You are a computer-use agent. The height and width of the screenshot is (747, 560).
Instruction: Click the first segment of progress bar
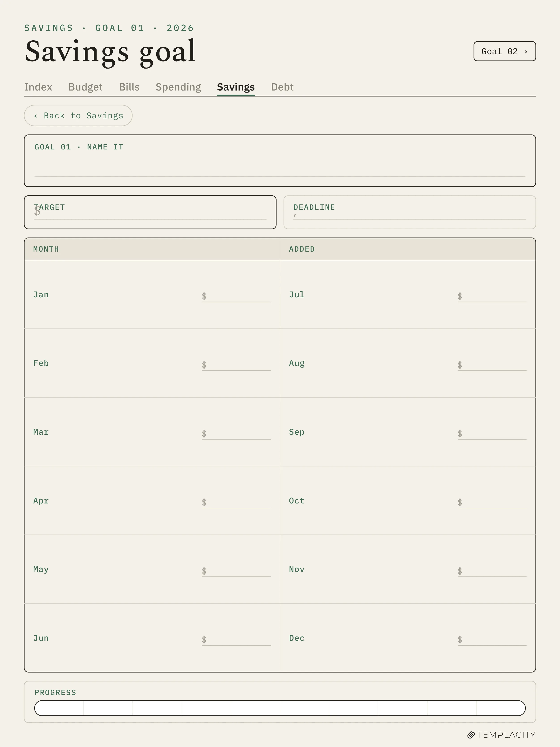point(59,708)
